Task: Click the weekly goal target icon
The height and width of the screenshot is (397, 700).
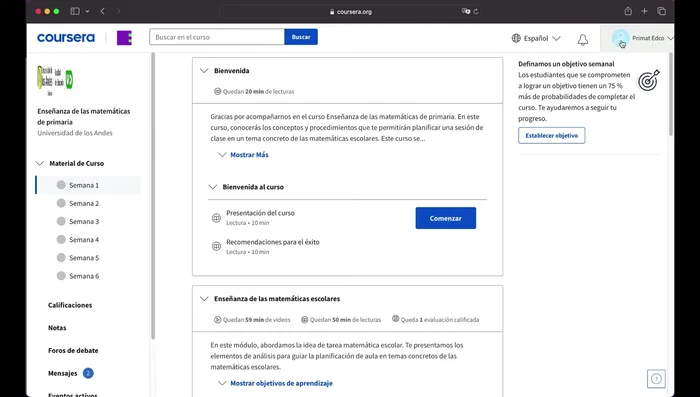Action: tap(649, 80)
